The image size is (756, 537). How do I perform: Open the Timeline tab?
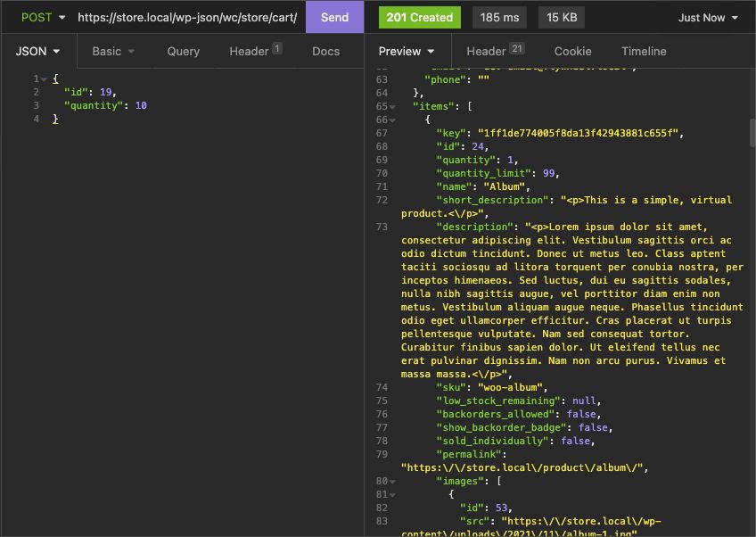(644, 51)
